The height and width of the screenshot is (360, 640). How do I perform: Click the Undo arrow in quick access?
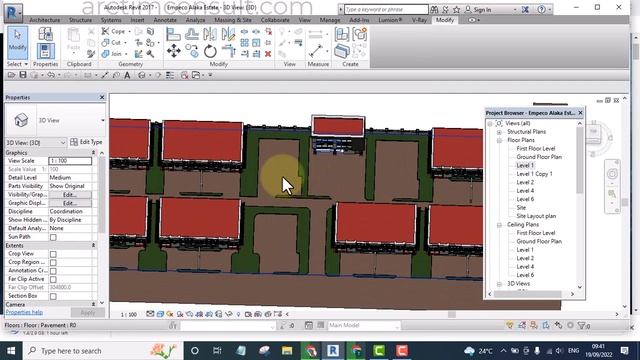tap(51, 75)
